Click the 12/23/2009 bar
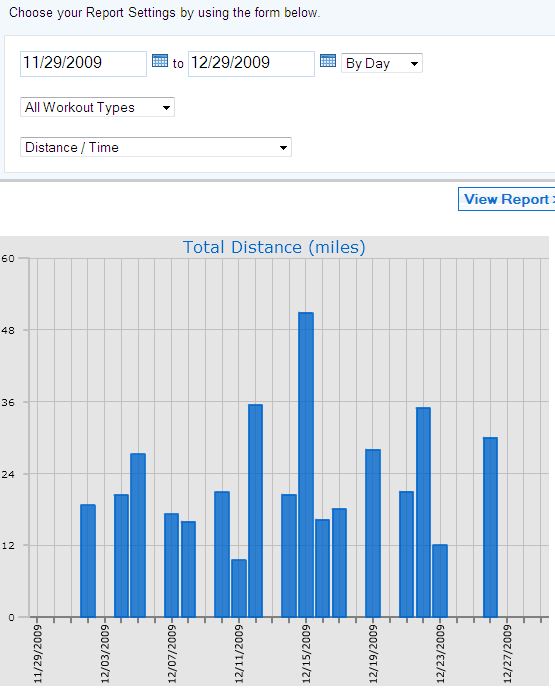 (440, 581)
